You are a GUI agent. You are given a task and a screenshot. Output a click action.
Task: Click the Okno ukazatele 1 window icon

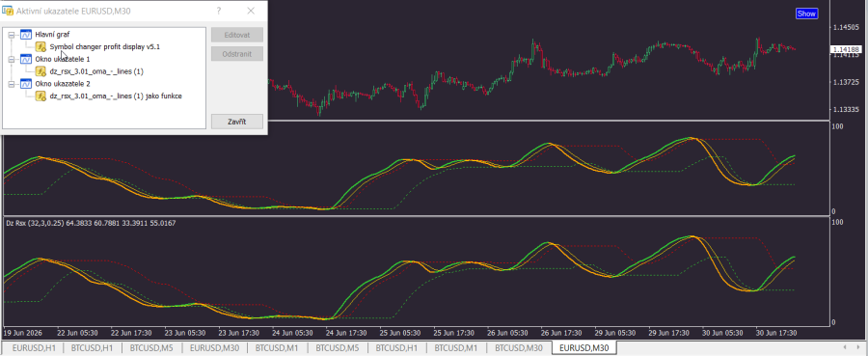(x=26, y=59)
